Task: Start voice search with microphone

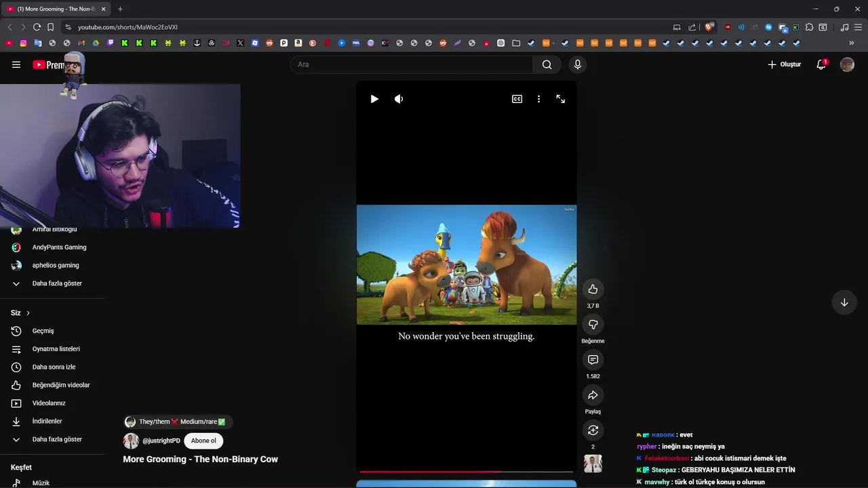Action: coord(577,64)
